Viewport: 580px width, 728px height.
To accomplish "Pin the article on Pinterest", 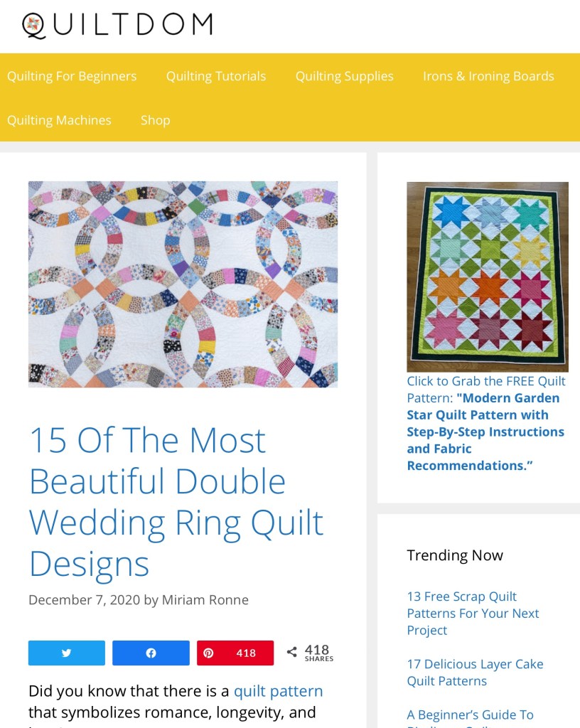I will (x=235, y=653).
